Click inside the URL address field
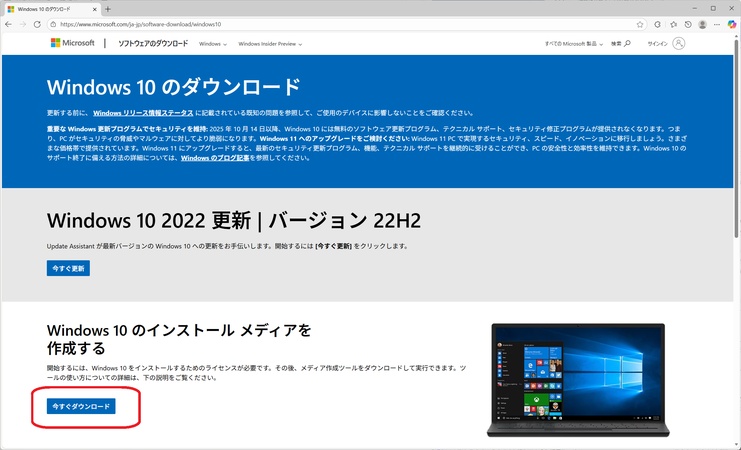 coord(345,25)
